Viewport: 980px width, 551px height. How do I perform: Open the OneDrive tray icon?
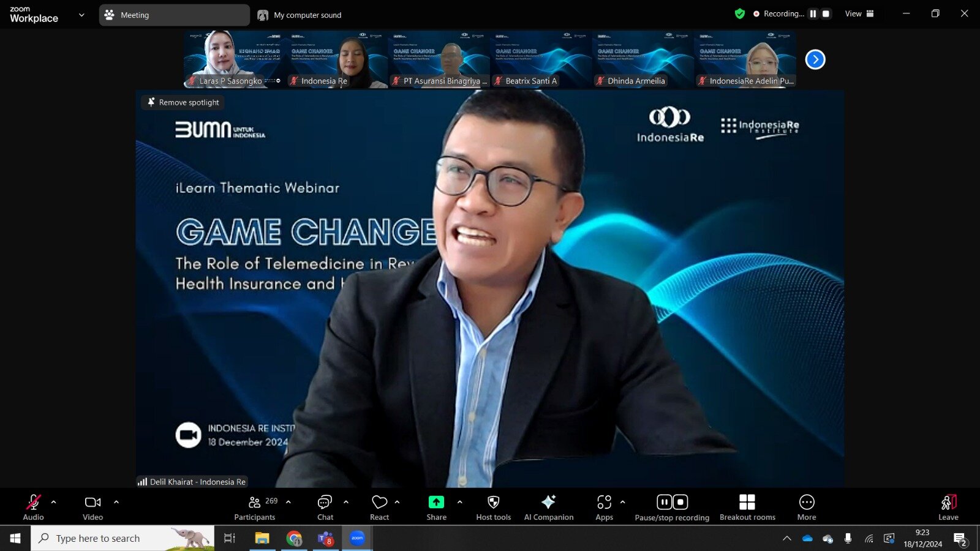pyautogui.click(x=807, y=539)
